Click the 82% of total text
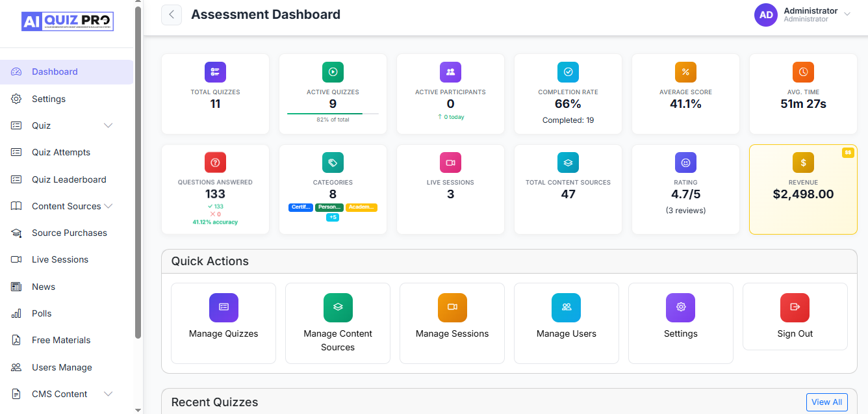This screenshot has width=868, height=414. (x=333, y=120)
